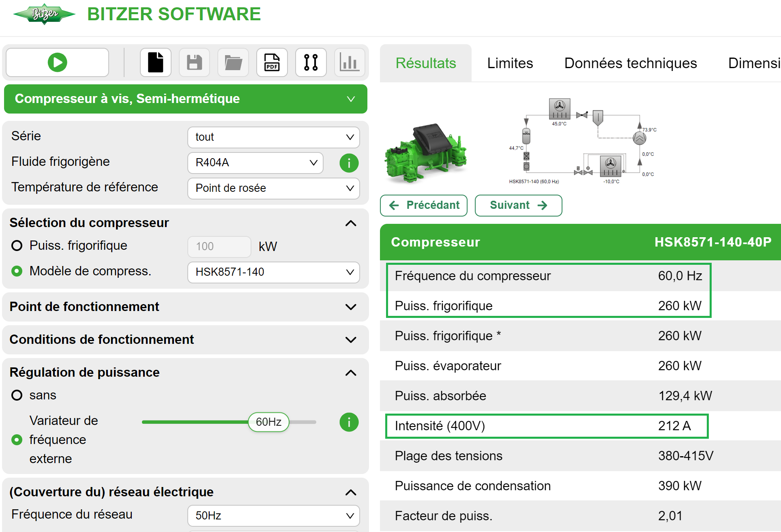781x532 pixels.
Task: Go back with the Précédant button
Action: (423, 205)
